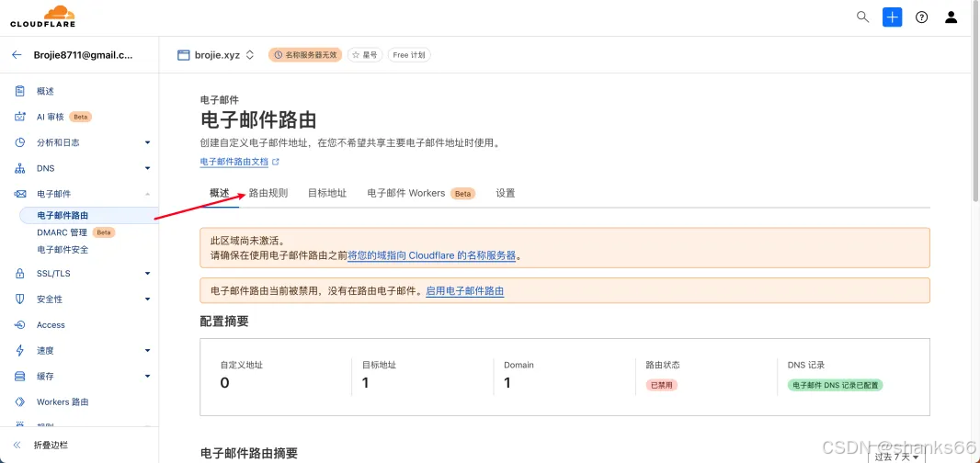
Task: Click the 路由状态 label
Action: 663,365
